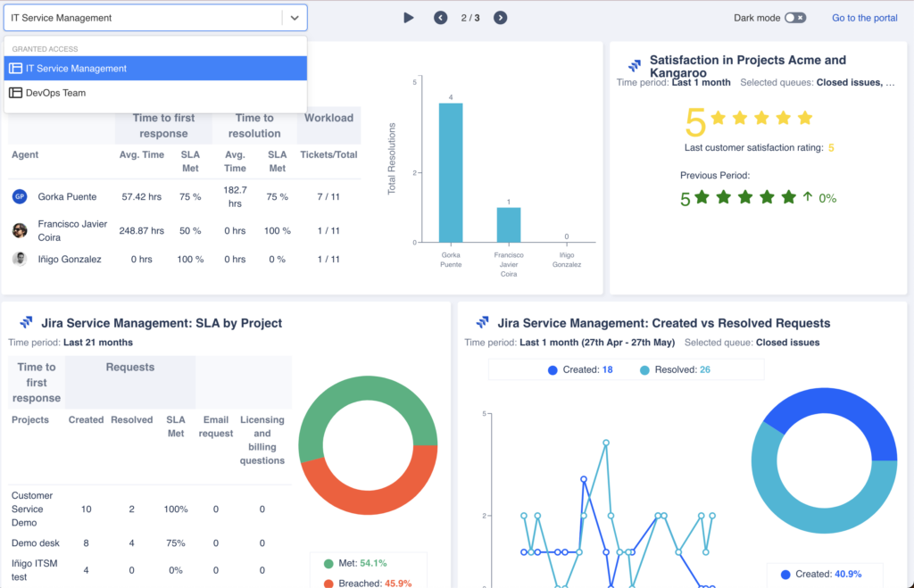Toggle the Created: 40.9% donut legend entry
The image size is (914, 588).
tap(821, 574)
